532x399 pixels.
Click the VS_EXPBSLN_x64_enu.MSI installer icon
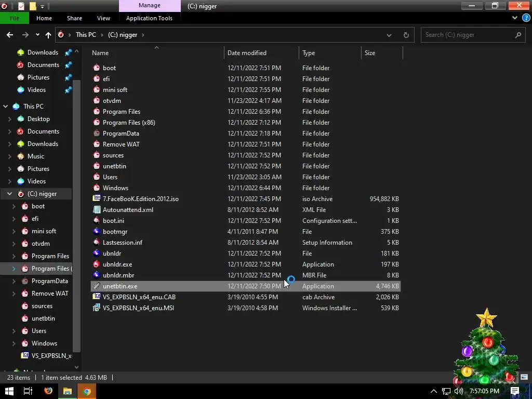coord(97,308)
